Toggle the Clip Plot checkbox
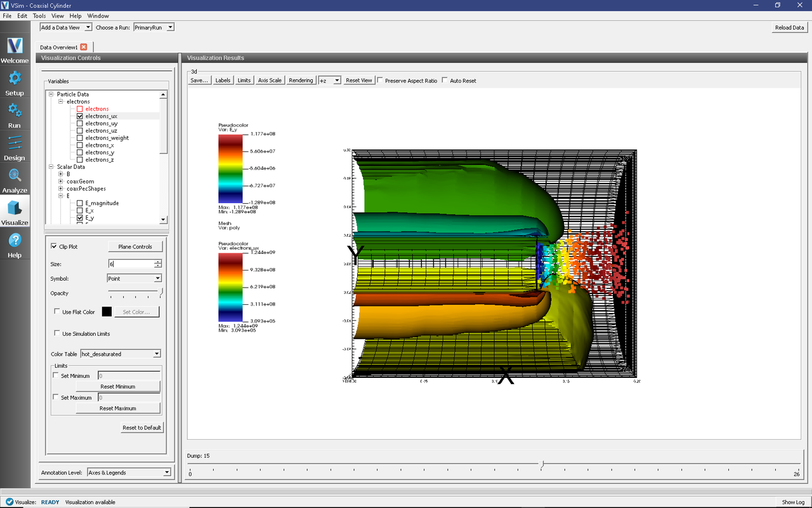The height and width of the screenshot is (508, 812). (x=54, y=246)
